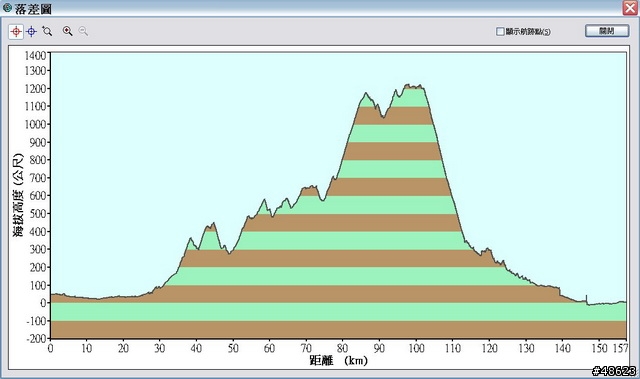Click the greyed zoom out magnifier icon
The height and width of the screenshot is (379, 640).
83,31
